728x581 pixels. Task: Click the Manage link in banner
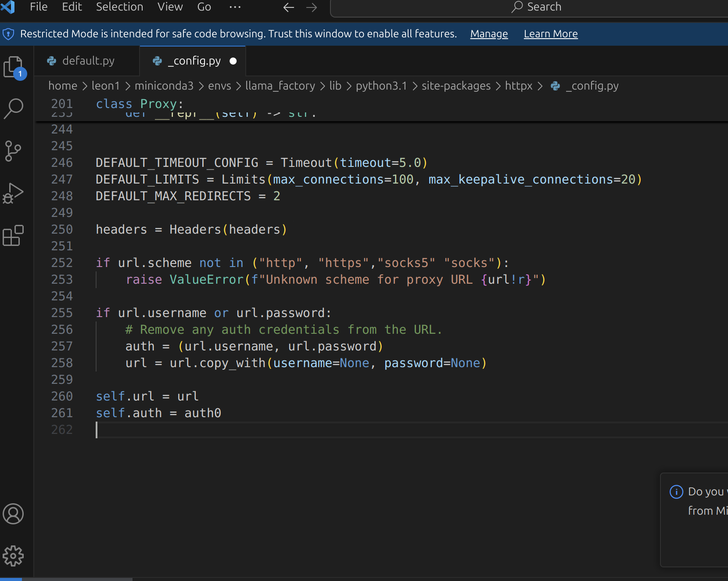(489, 34)
